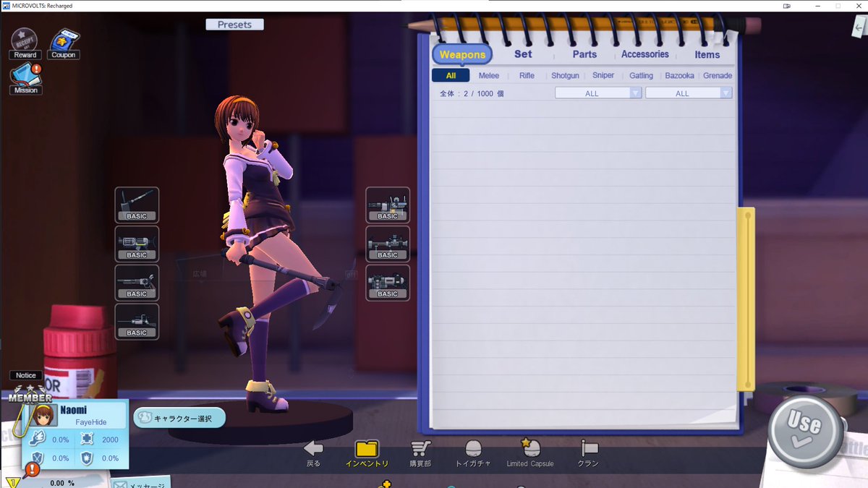Open the Mission icon with alert badge
This screenshot has height=488, width=868.
tap(25, 79)
